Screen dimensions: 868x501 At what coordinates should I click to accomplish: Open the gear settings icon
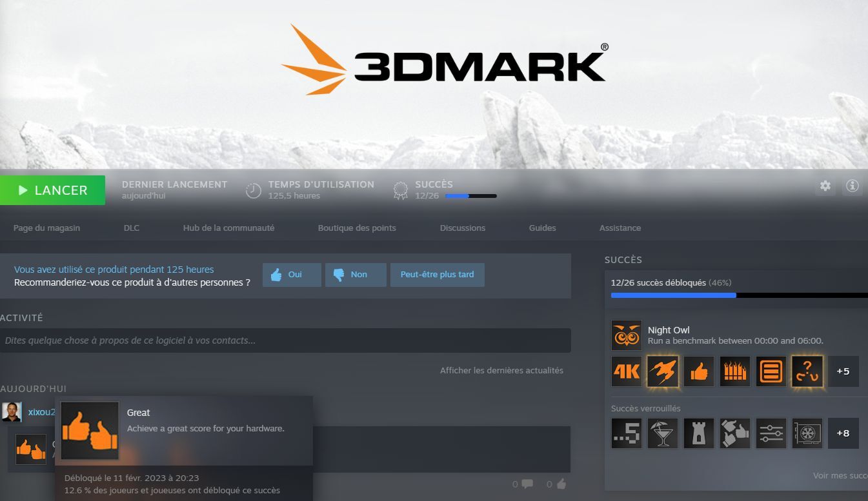(x=825, y=186)
